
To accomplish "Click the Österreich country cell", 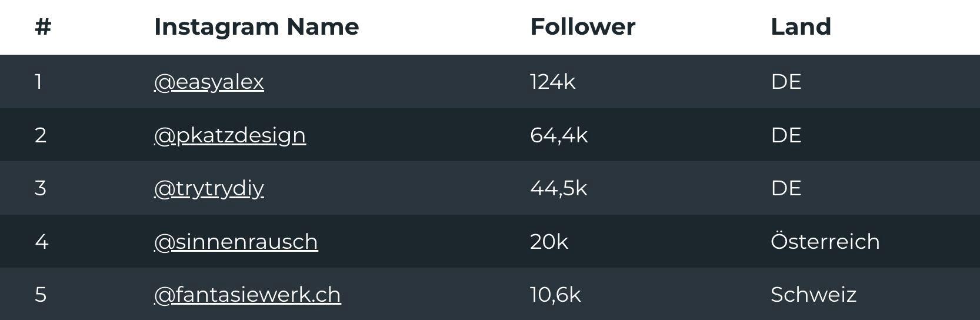I will [825, 241].
